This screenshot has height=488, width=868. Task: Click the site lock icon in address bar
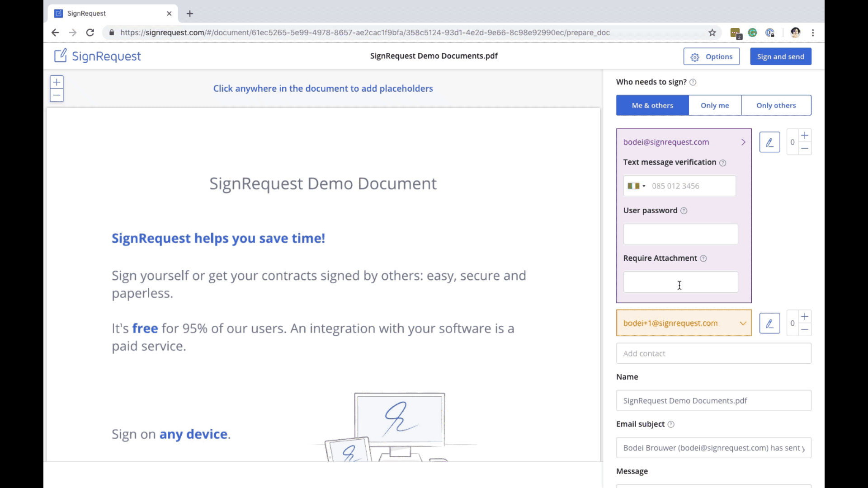pos(112,33)
